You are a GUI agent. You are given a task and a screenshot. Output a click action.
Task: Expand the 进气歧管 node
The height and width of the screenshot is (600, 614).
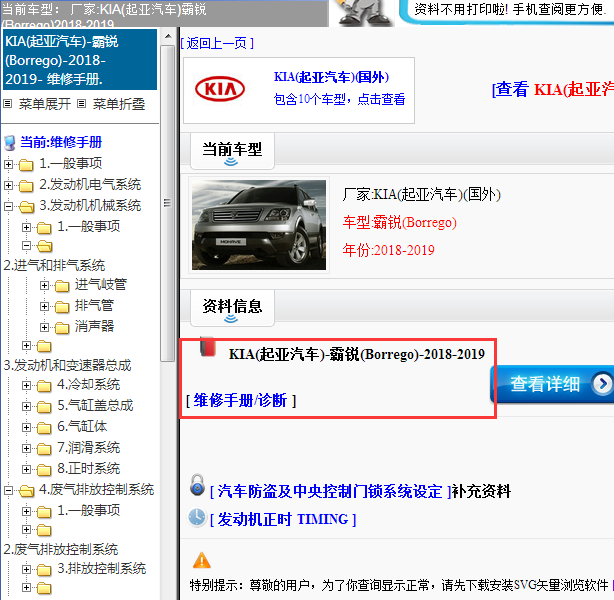pyautogui.click(x=44, y=285)
